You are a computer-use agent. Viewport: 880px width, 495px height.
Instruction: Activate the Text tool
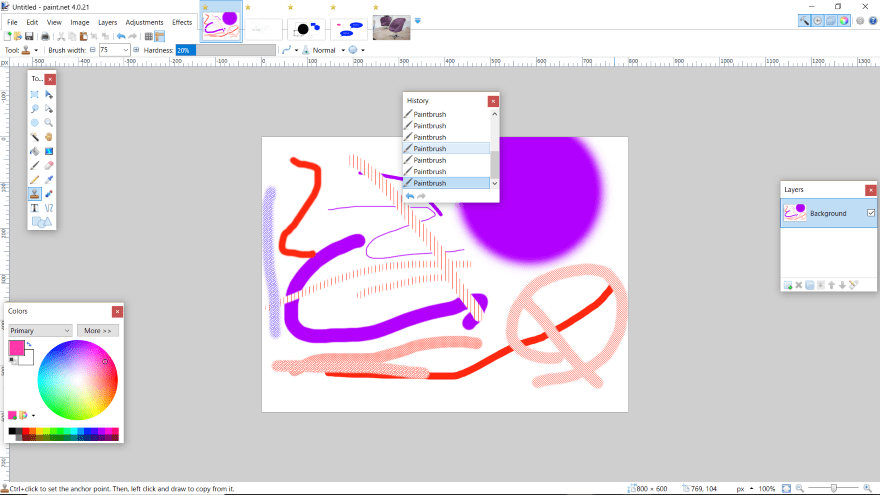(34, 208)
